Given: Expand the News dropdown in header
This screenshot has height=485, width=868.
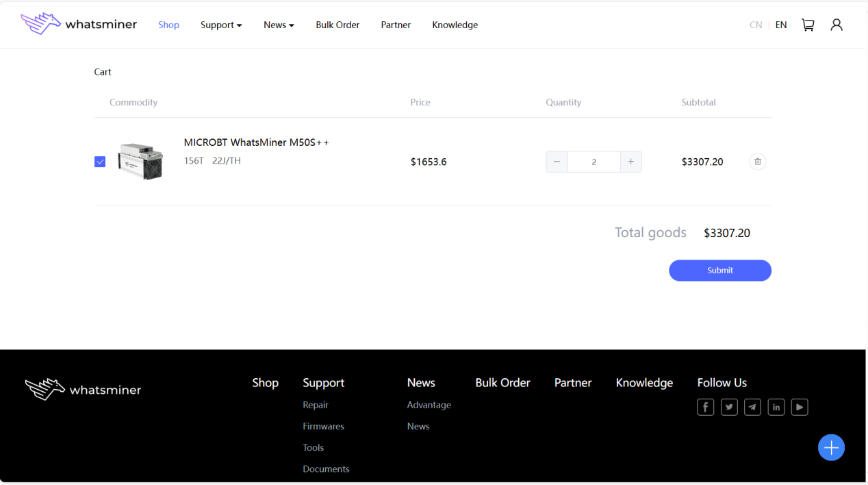Looking at the screenshot, I should coord(279,25).
